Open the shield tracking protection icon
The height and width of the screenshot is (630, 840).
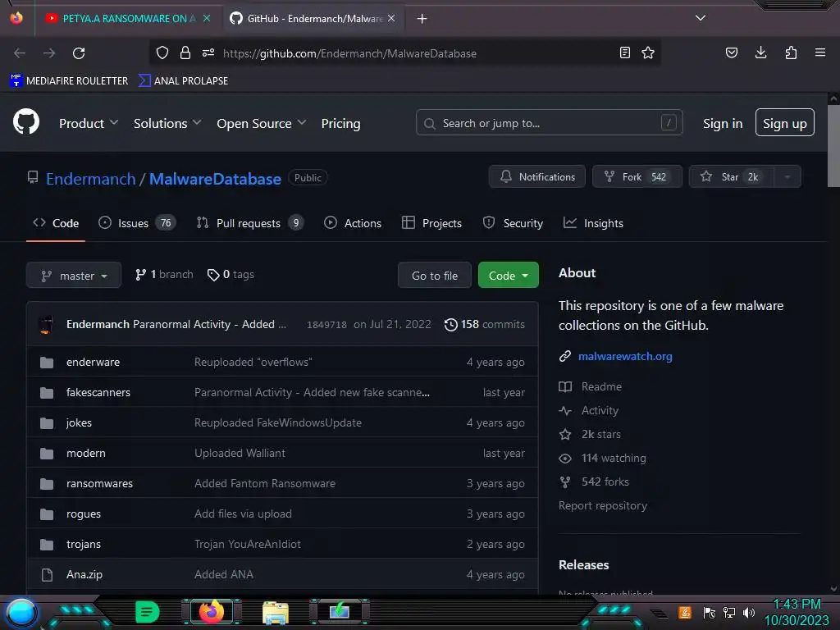(162, 52)
